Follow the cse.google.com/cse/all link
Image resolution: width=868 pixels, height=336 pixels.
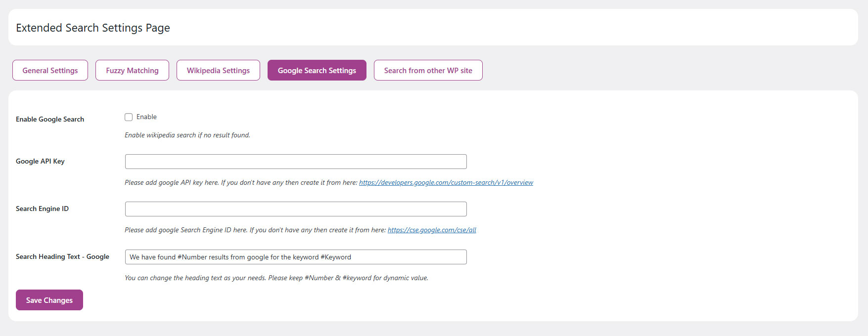[432, 230]
